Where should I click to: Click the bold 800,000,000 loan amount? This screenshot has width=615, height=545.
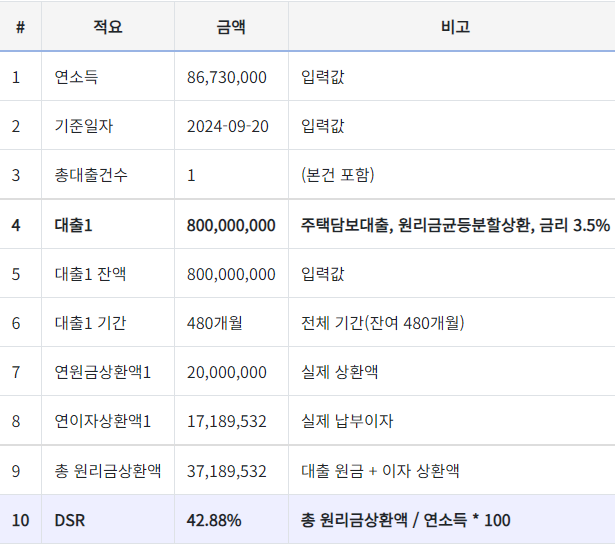point(231,225)
